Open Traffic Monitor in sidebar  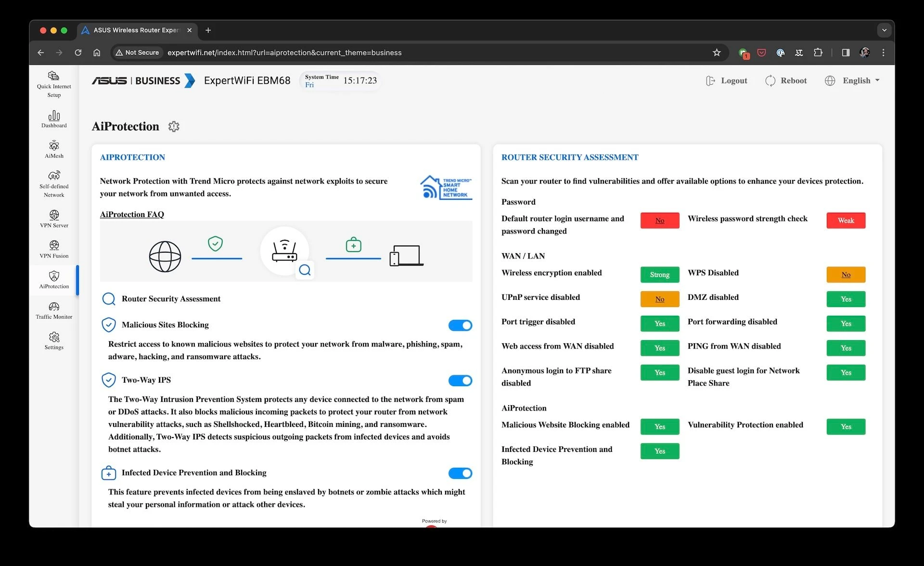54,310
